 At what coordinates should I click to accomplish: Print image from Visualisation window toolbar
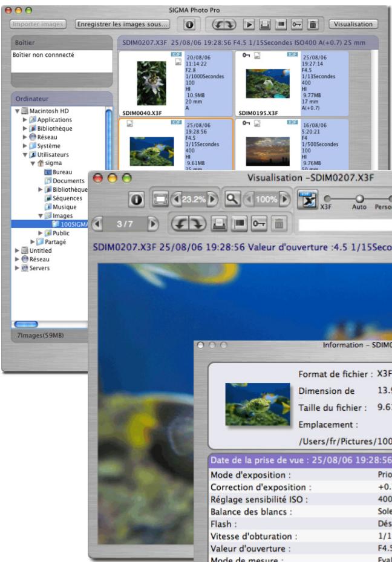coord(219,224)
